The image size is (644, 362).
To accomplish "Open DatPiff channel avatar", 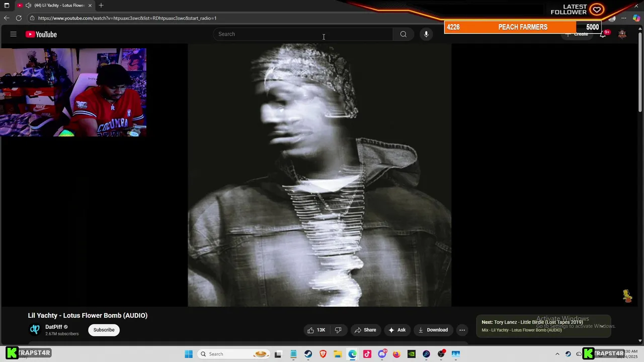I will tap(35, 329).
